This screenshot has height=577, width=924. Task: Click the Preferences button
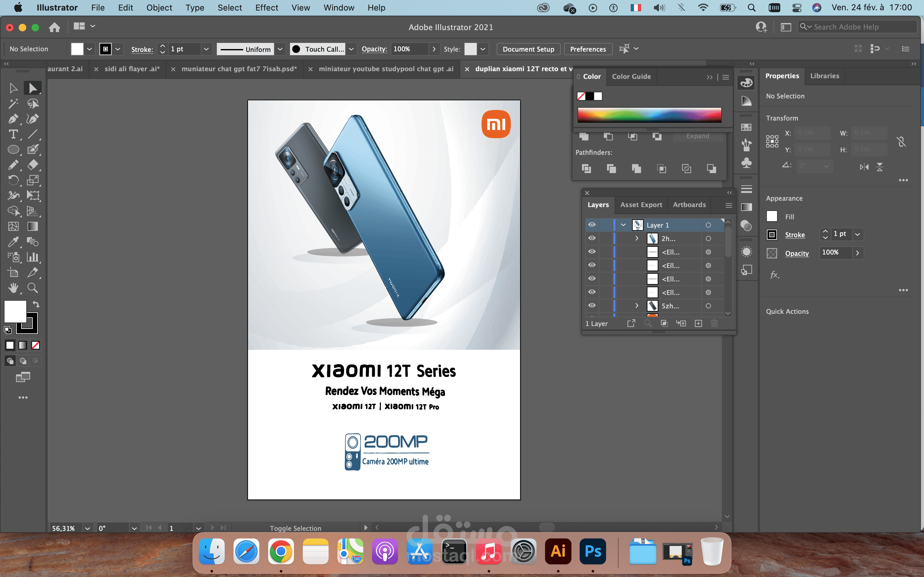click(x=588, y=49)
